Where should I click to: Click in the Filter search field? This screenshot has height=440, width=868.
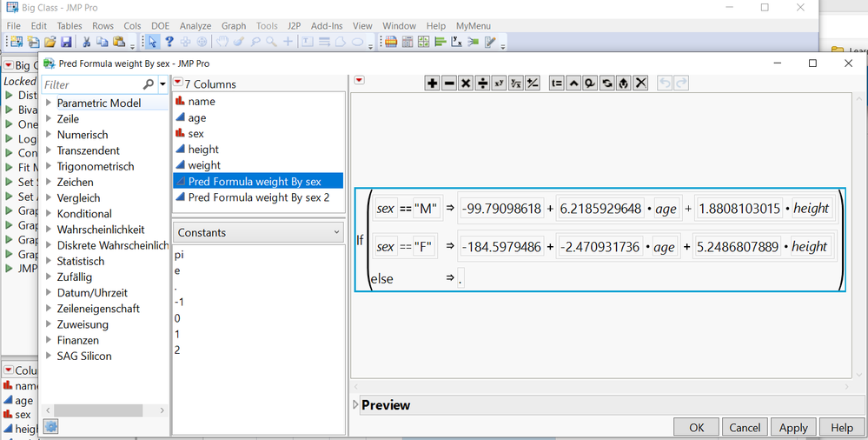tap(91, 84)
